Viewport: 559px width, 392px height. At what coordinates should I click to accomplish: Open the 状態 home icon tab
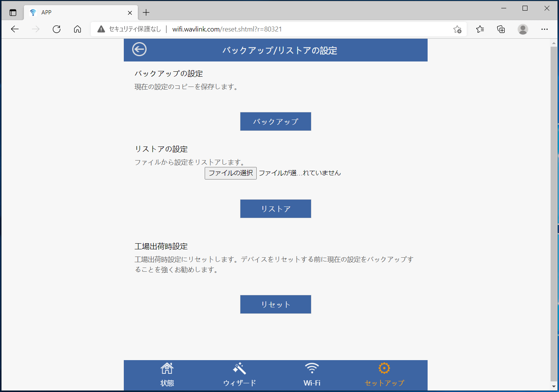point(167,375)
